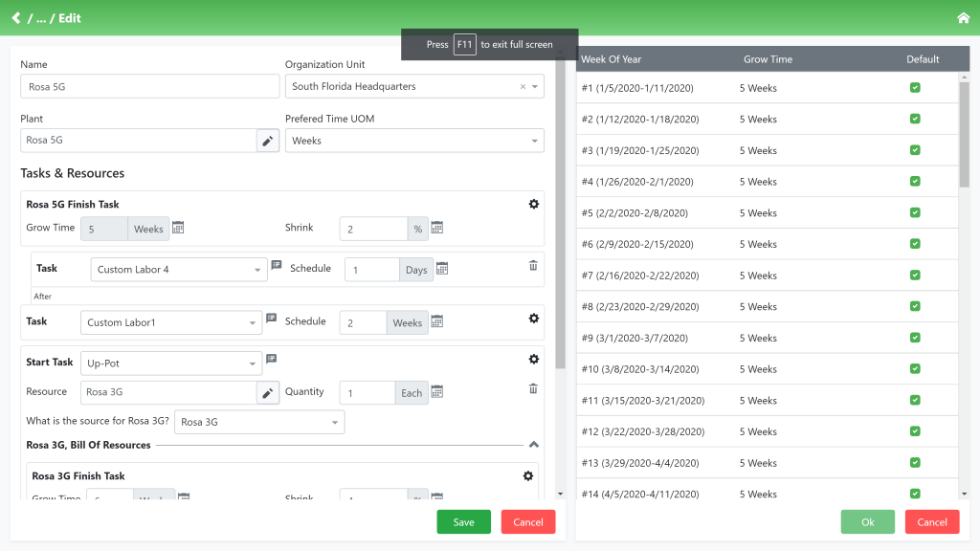Screen dimensions: 980x551
Task: Toggle Default checkbox for week #5
Action: point(915,212)
